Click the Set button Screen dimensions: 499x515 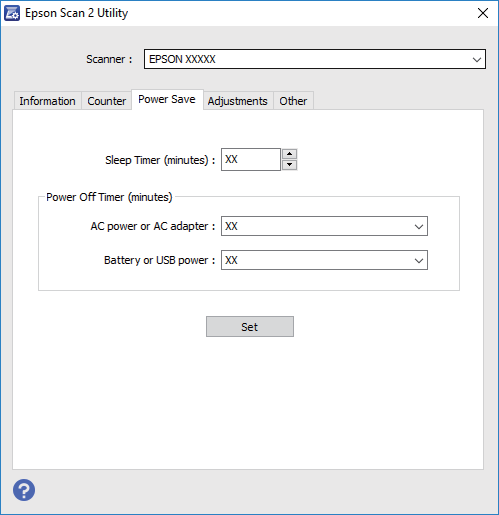click(250, 327)
